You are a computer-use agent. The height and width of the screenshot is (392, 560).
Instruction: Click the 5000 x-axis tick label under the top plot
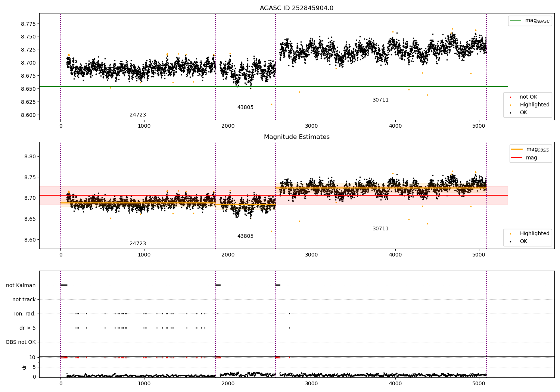pyautogui.click(x=479, y=126)
